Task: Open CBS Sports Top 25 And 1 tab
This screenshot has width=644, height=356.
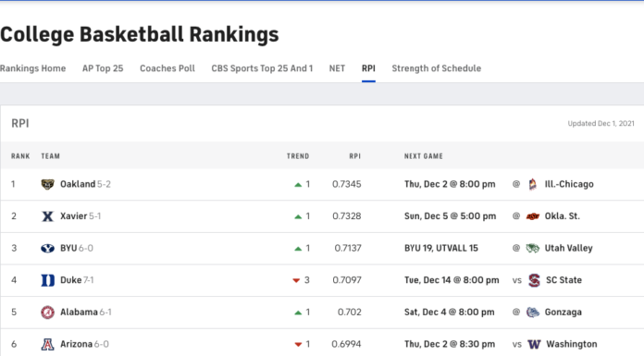Action: (x=262, y=68)
